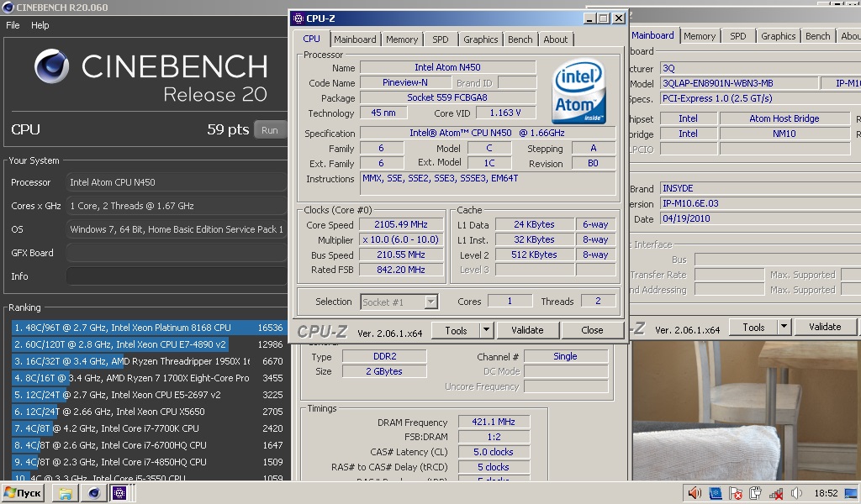Screen dimensions: 861x504
Task: Open the SPD tab in front CPU-Z
Action: pos(441,39)
